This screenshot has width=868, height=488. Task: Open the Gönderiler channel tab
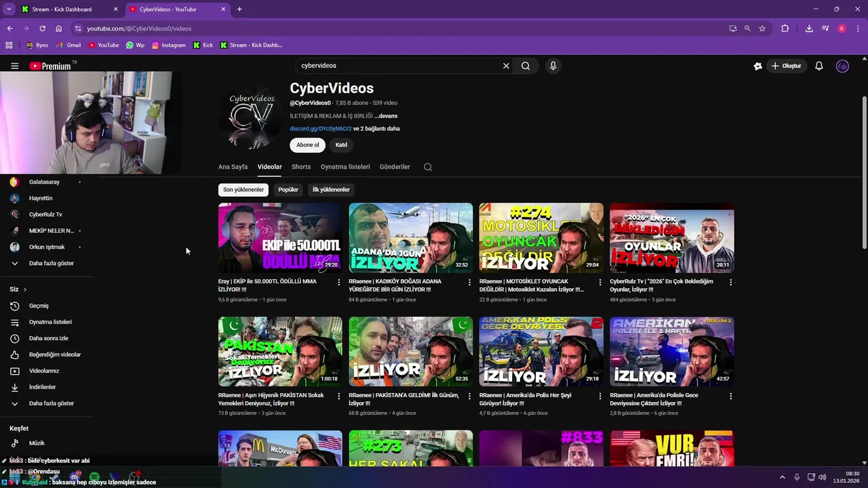[395, 167]
